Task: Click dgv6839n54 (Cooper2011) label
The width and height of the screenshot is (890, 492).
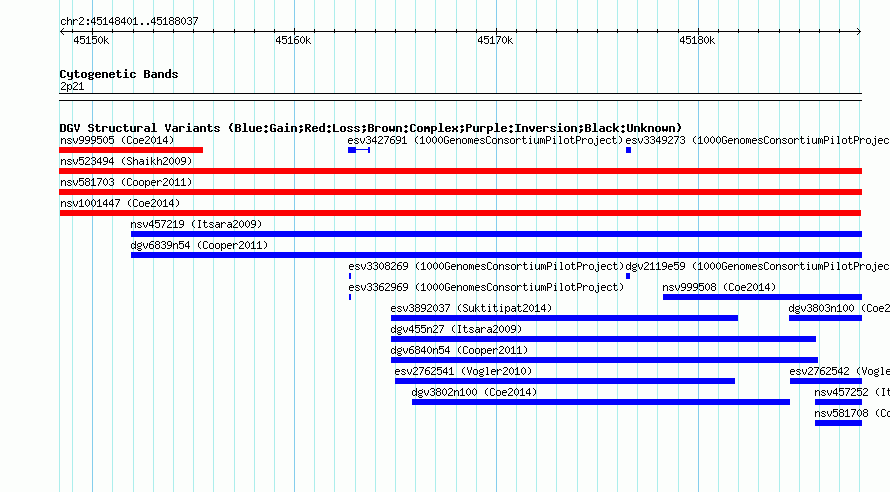Action: pyautogui.click(x=199, y=245)
